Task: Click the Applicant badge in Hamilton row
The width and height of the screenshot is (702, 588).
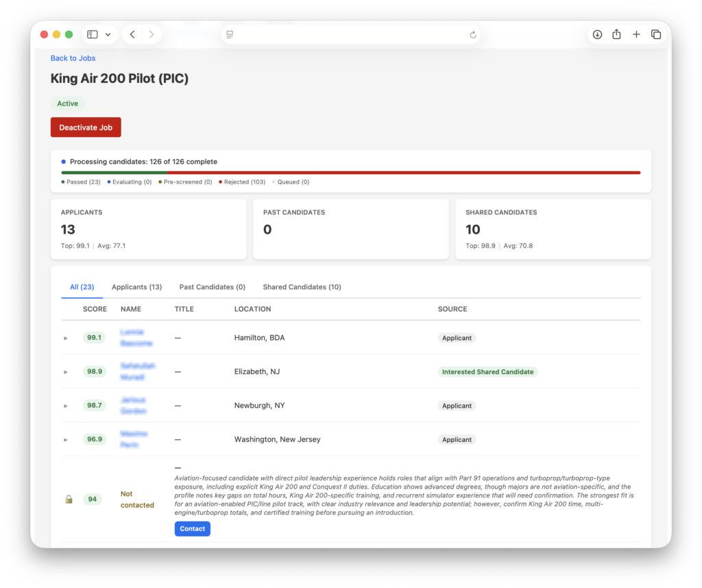Action: tap(457, 338)
